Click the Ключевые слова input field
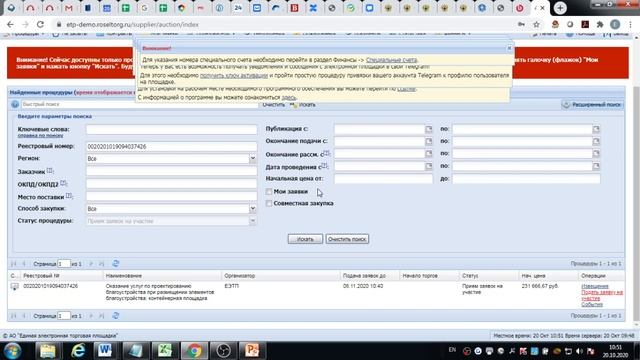Viewport: 640px width, 360px height. [171, 129]
